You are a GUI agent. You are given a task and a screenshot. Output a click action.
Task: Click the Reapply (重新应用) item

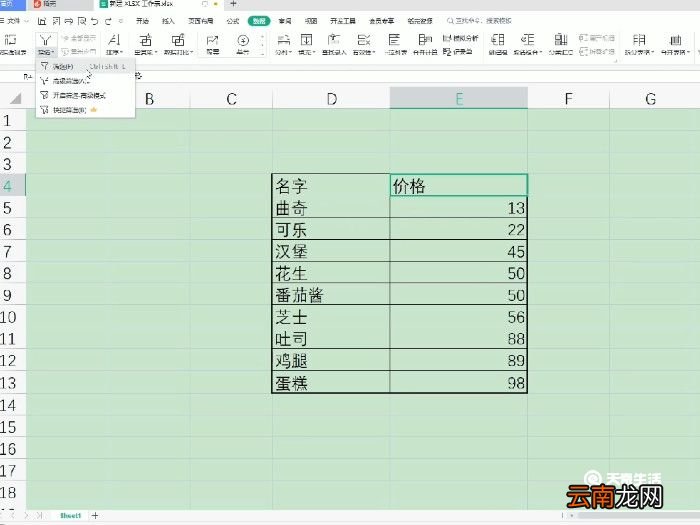pos(79,52)
